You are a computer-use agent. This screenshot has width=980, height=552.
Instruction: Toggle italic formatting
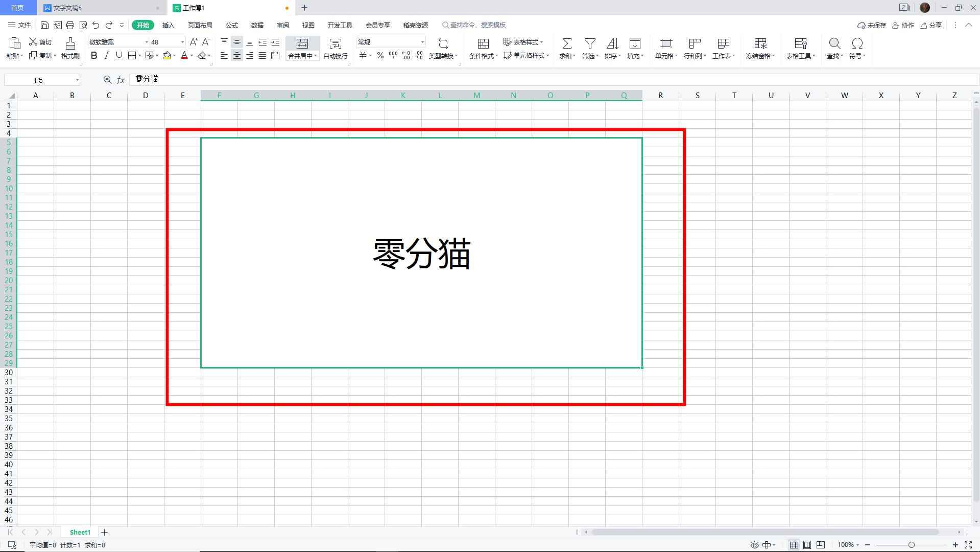click(106, 56)
